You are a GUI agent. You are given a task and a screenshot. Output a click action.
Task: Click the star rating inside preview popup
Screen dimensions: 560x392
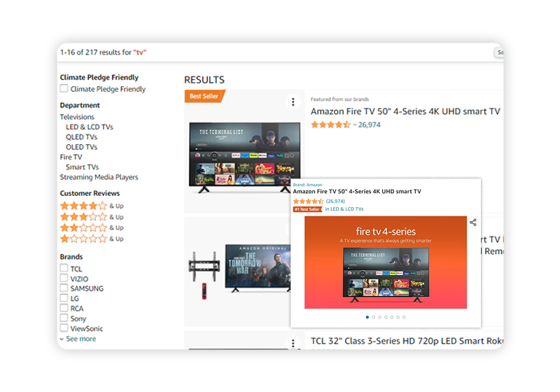coord(308,202)
